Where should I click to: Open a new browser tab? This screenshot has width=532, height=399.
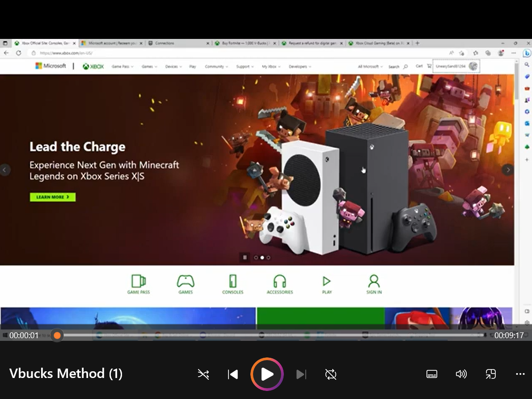[418, 43]
